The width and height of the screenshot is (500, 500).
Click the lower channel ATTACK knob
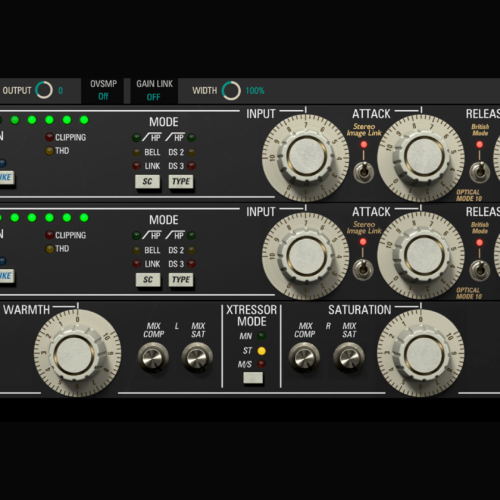(421, 256)
